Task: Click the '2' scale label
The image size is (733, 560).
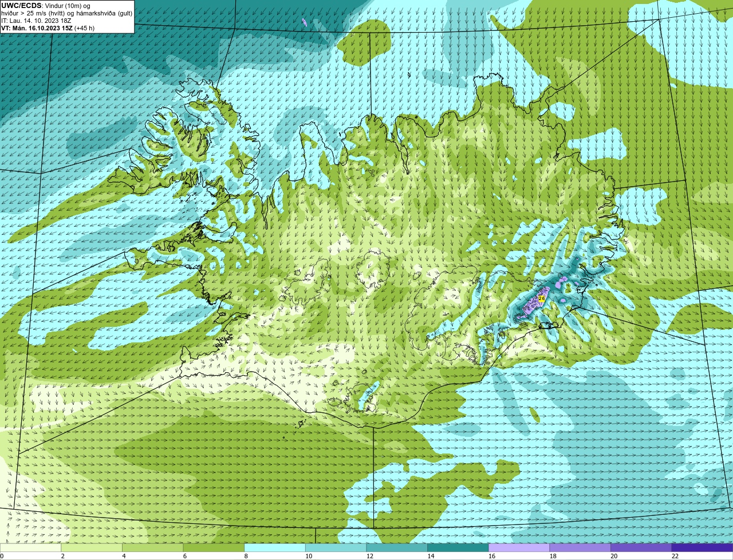Action: pyautogui.click(x=63, y=556)
